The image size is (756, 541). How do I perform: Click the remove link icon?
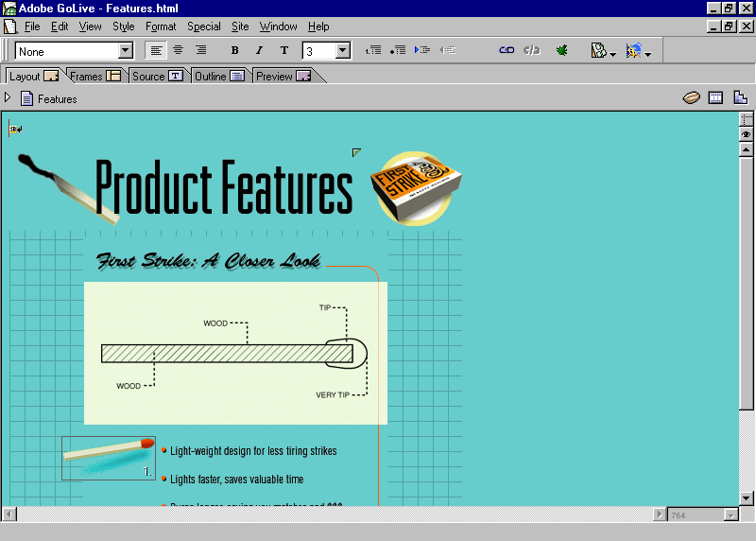point(532,50)
